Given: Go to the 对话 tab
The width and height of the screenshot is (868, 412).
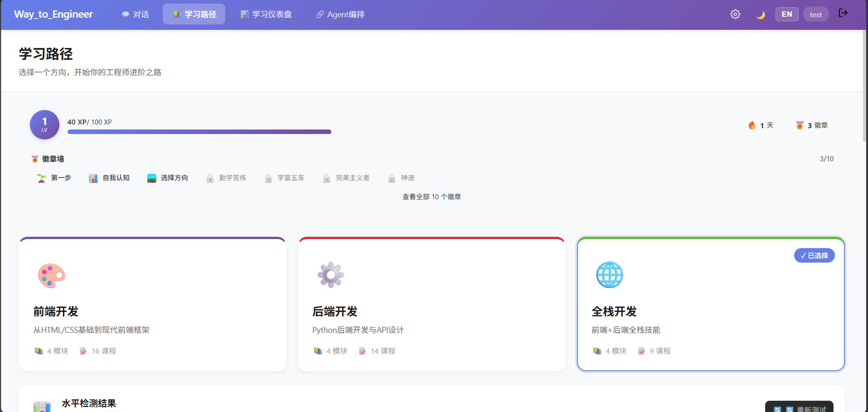Looking at the screenshot, I should (135, 14).
